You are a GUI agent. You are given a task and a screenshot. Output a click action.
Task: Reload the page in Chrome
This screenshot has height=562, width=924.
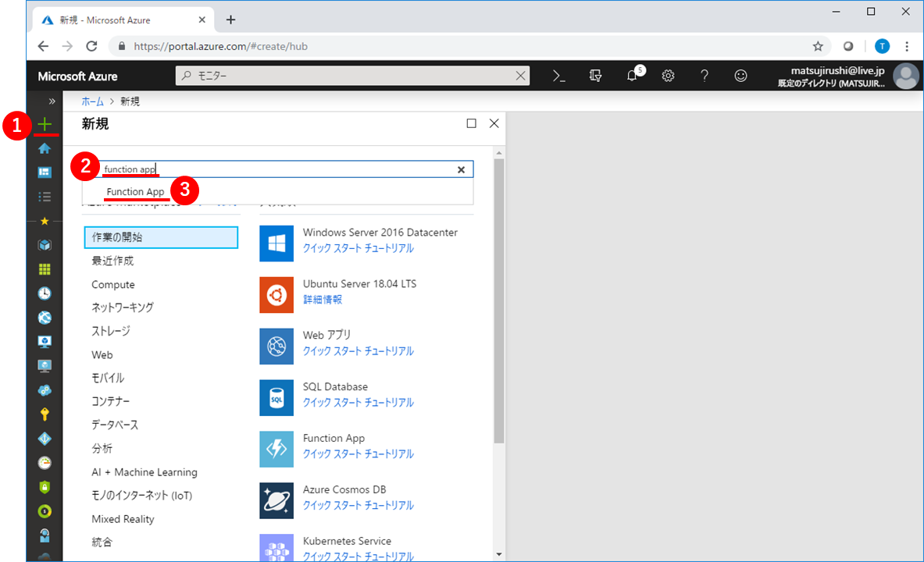[x=91, y=46]
